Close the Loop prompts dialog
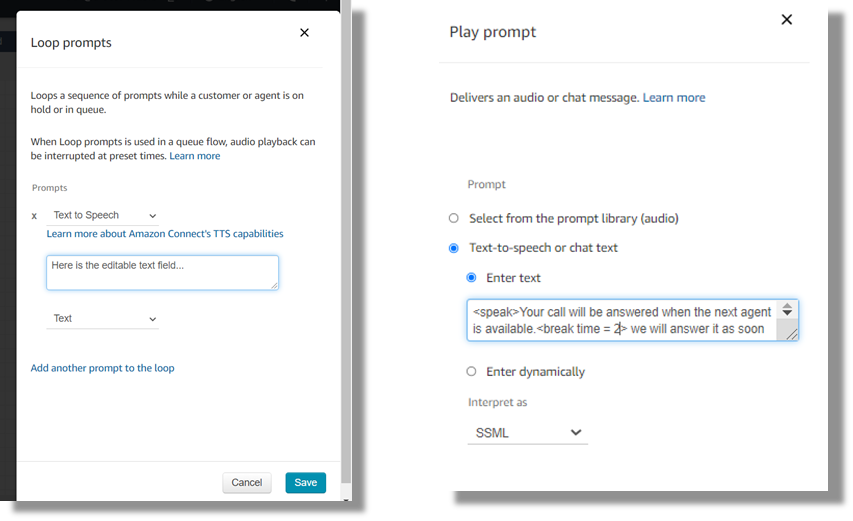The image size is (853, 521). point(304,33)
